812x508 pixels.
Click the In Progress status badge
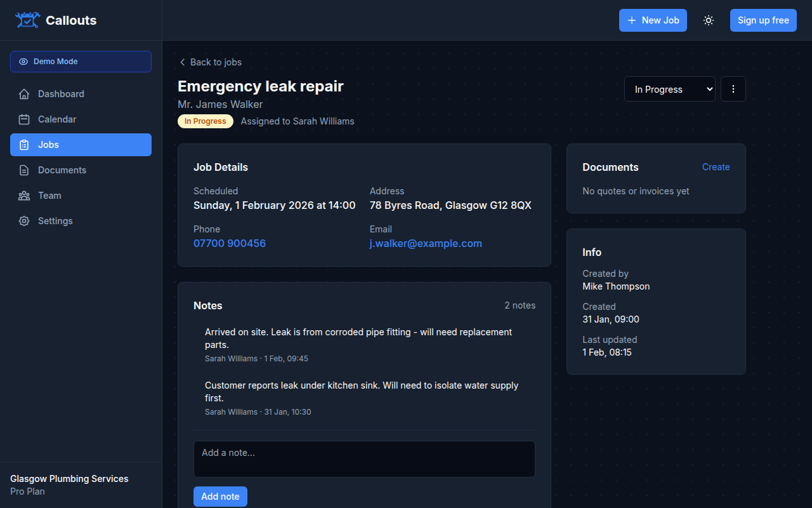click(x=206, y=121)
